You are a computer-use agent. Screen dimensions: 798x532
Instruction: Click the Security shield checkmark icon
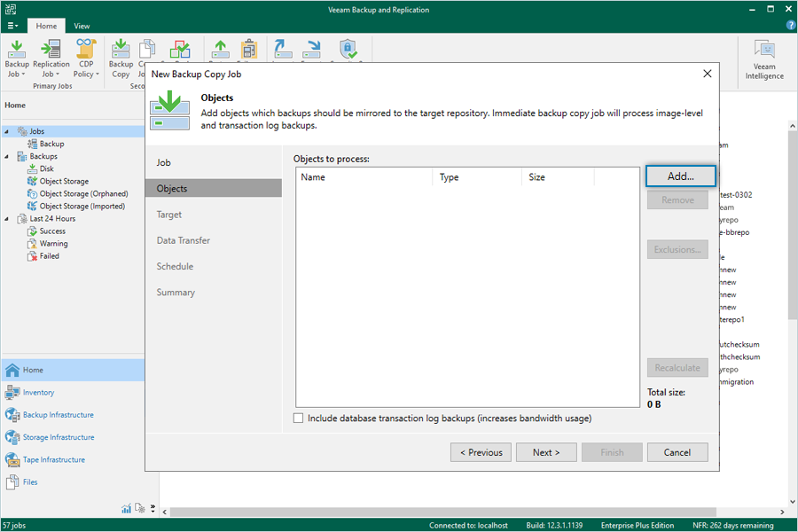click(x=348, y=50)
